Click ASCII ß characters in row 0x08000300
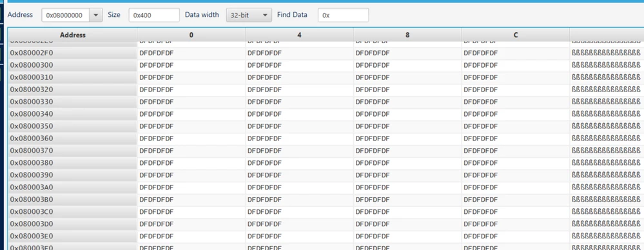 point(606,65)
